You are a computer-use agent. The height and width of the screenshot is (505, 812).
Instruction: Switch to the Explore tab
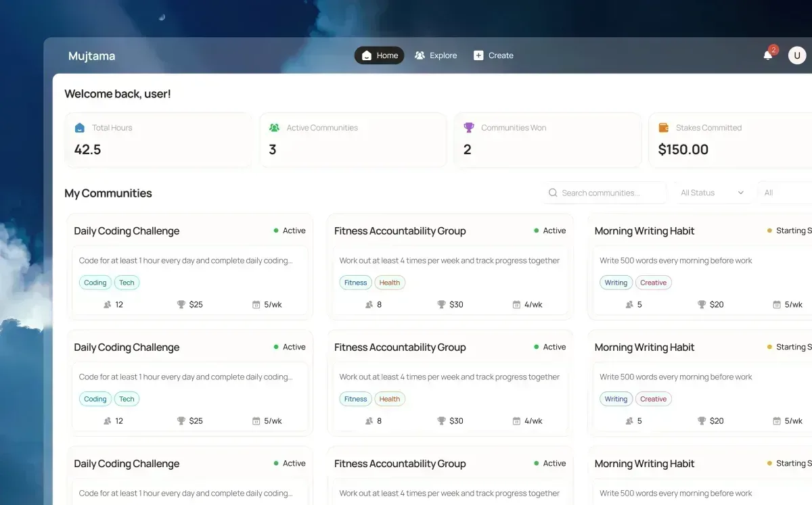436,55
